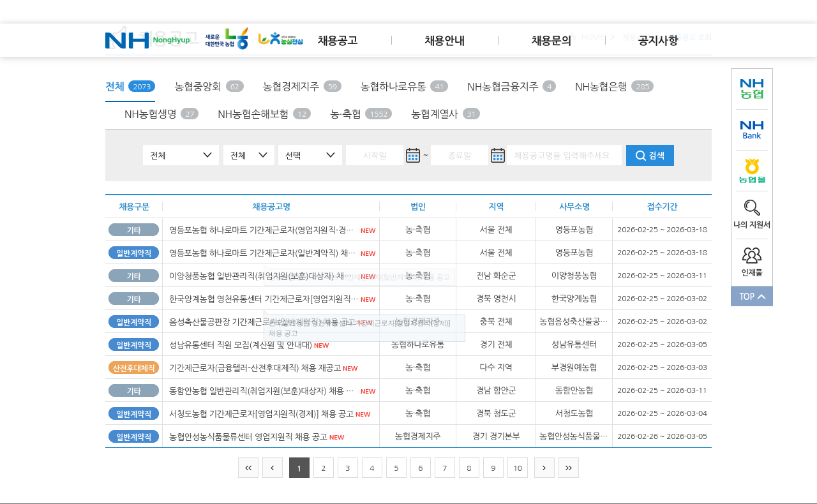Viewport: 817px width, 504px height.
Task: Open the 채용공고 menu
Action: [x=338, y=40]
